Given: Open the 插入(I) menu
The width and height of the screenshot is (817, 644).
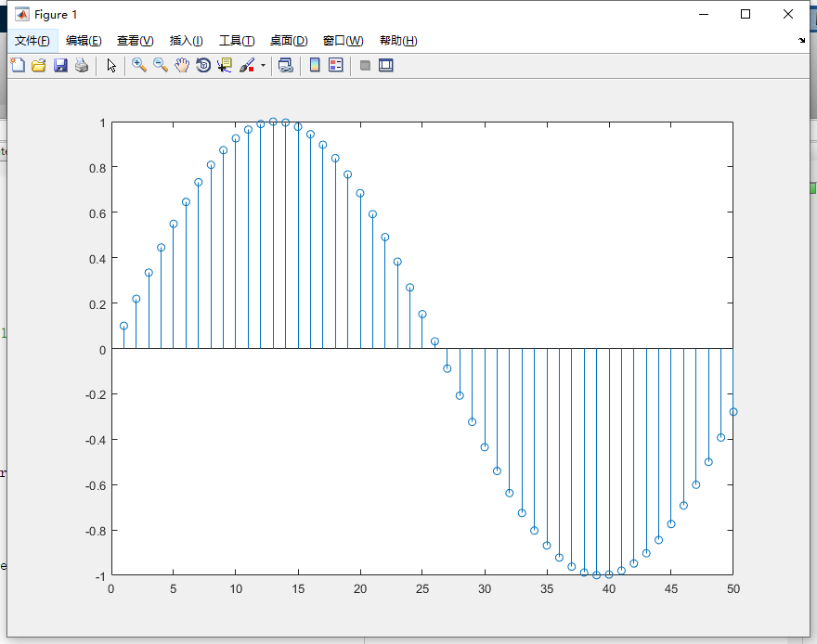Looking at the screenshot, I should click(186, 41).
